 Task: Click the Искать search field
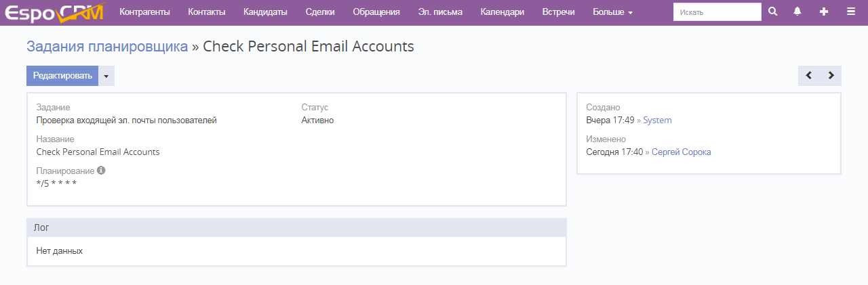[717, 12]
